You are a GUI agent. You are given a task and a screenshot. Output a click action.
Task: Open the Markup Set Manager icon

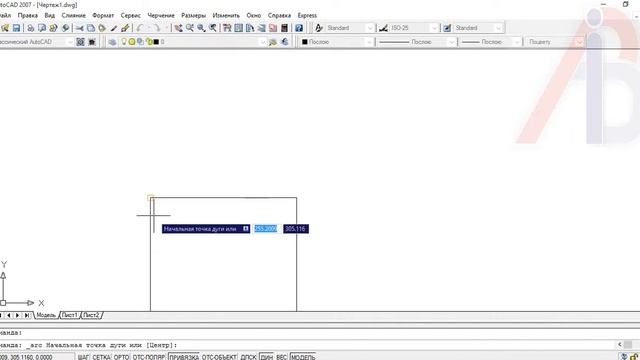[273, 28]
